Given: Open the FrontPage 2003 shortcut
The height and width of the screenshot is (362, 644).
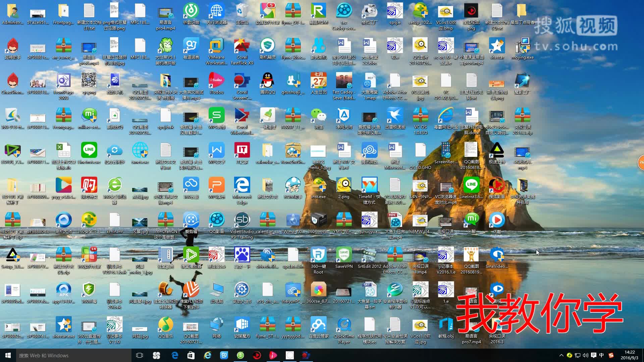Looking at the screenshot, I should [x=63, y=86].
